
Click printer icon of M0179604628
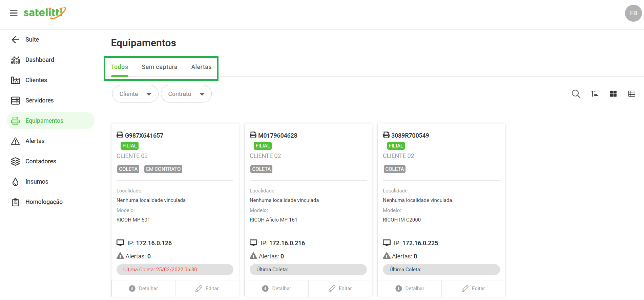click(253, 135)
